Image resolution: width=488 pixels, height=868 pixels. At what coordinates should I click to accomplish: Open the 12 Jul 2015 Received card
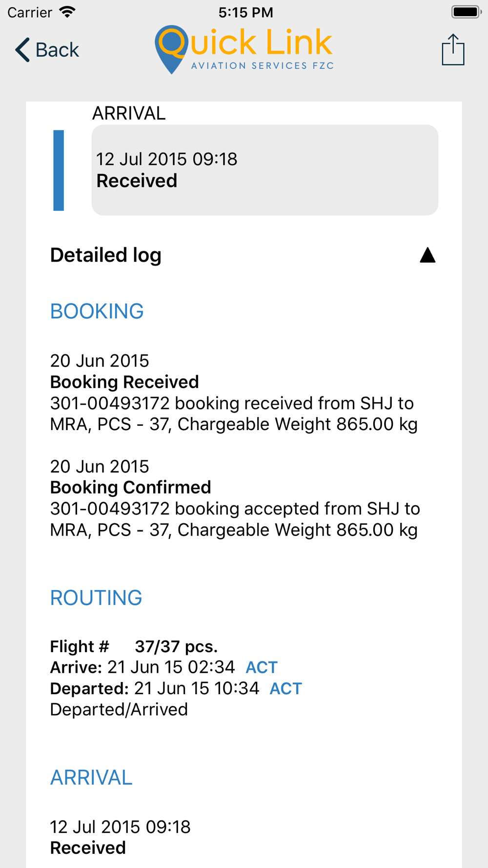click(x=265, y=170)
